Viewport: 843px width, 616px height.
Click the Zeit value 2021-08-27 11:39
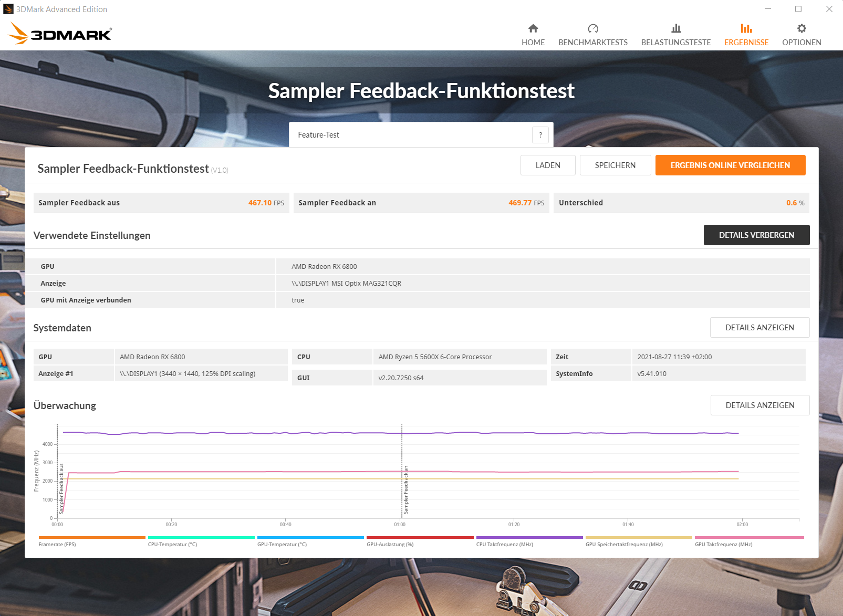click(x=674, y=357)
